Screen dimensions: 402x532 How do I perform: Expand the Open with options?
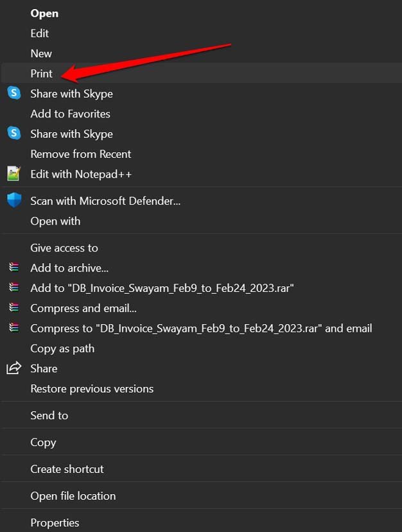coord(56,221)
